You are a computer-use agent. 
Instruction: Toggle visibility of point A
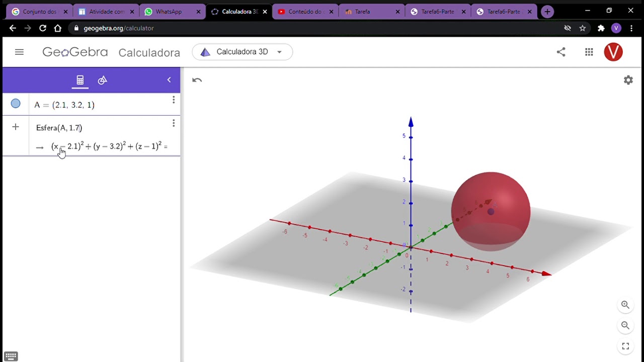click(16, 104)
